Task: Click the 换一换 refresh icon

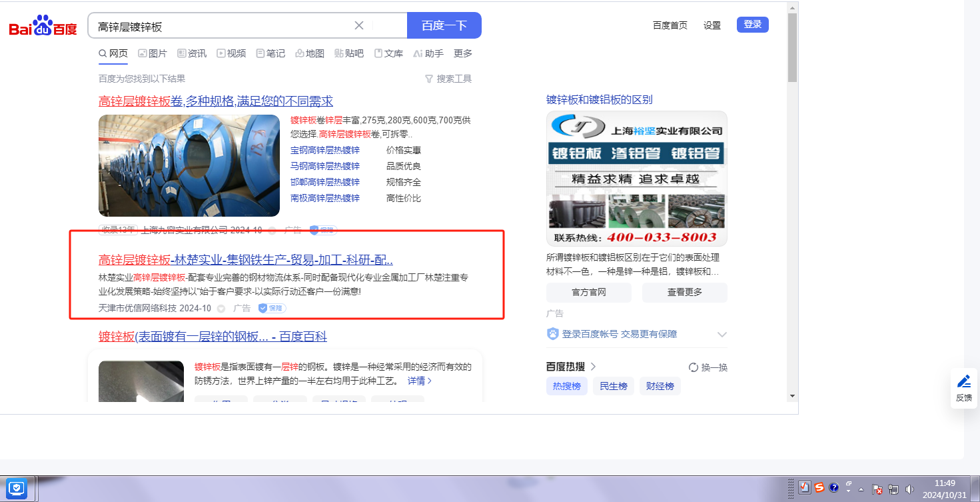Action: click(694, 367)
